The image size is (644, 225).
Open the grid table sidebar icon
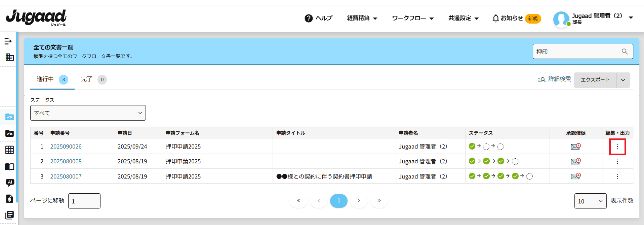9,150
